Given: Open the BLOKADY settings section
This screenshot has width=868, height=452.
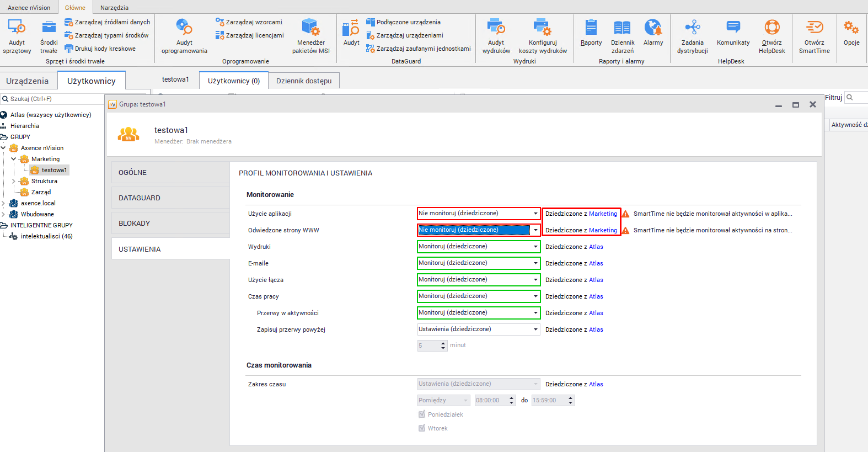Looking at the screenshot, I should tap(170, 224).
